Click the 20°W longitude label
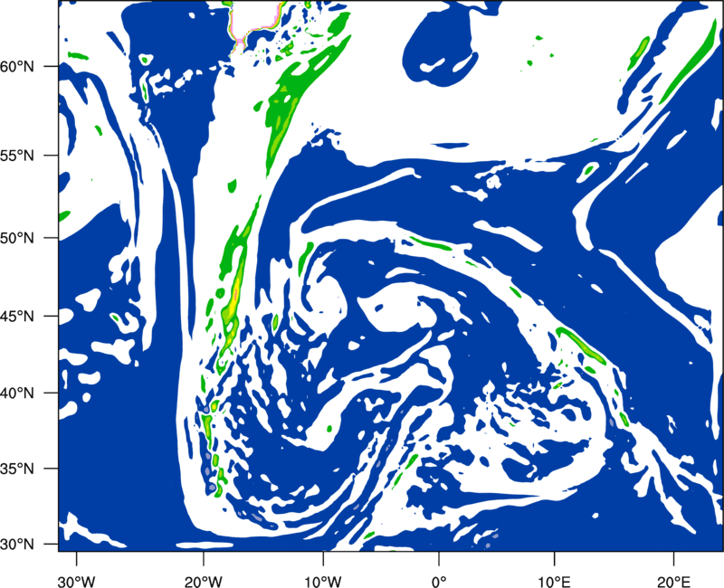Screen dimensions: 724x588 203,582
